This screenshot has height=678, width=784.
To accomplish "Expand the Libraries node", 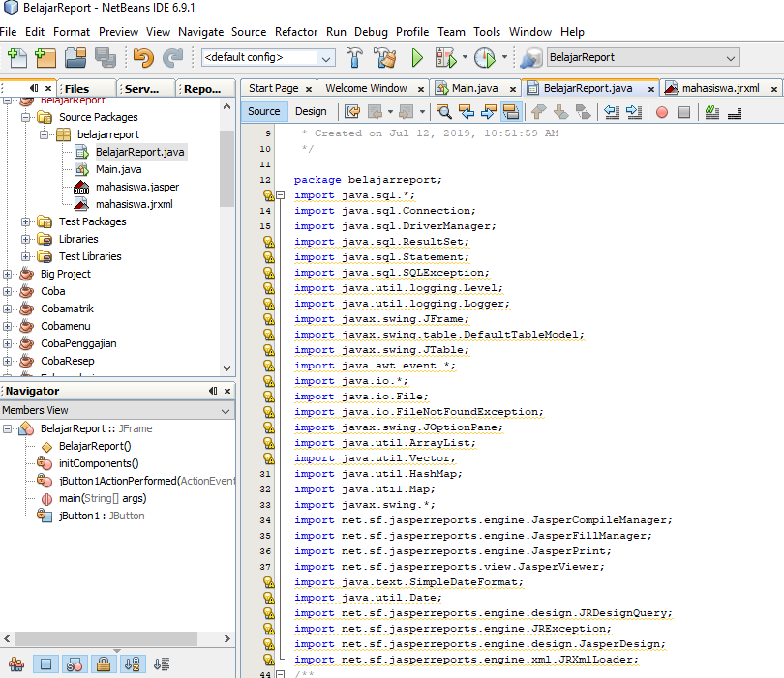I will click(x=25, y=239).
